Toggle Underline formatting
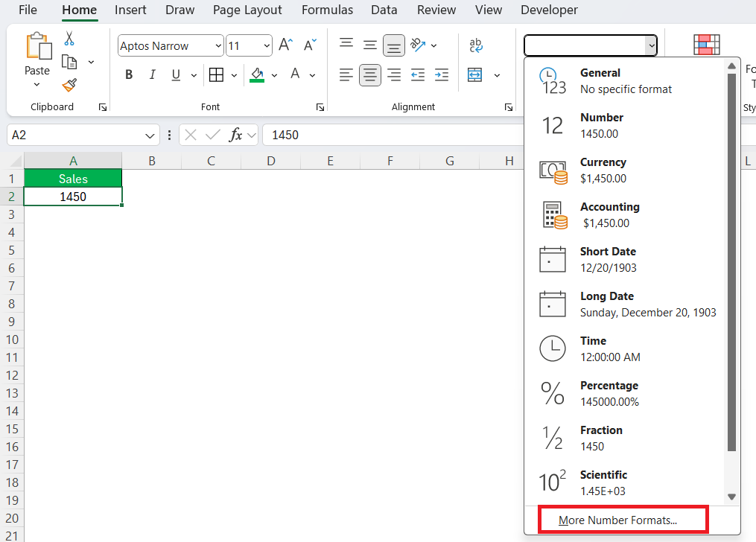Viewport: 756px width, 542px height. pyautogui.click(x=176, y=74)
